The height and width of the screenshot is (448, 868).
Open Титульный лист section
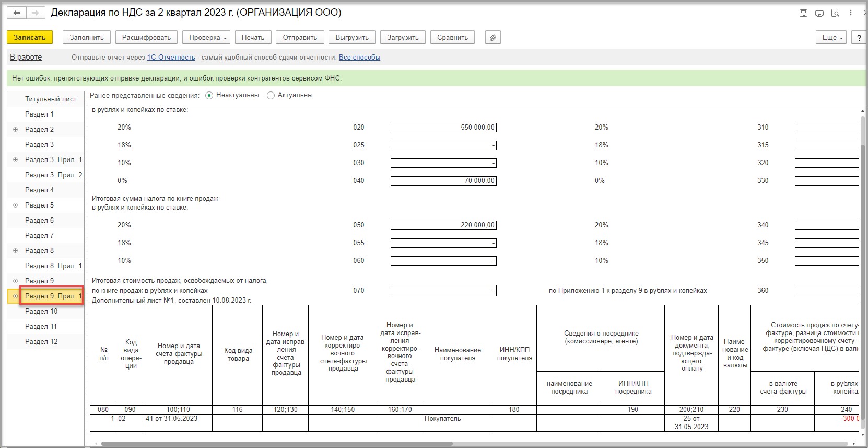(x=51, y=99)
